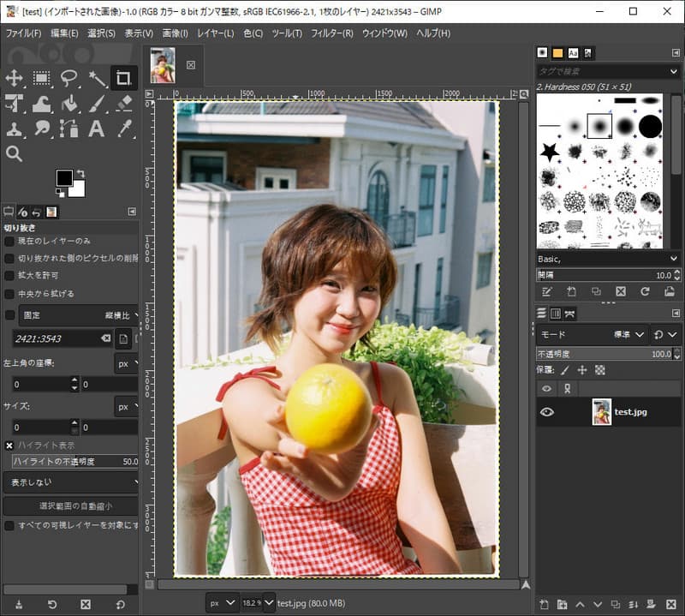
Task: Open the レイヤー(L) menu
Action: tap(215, 33)
